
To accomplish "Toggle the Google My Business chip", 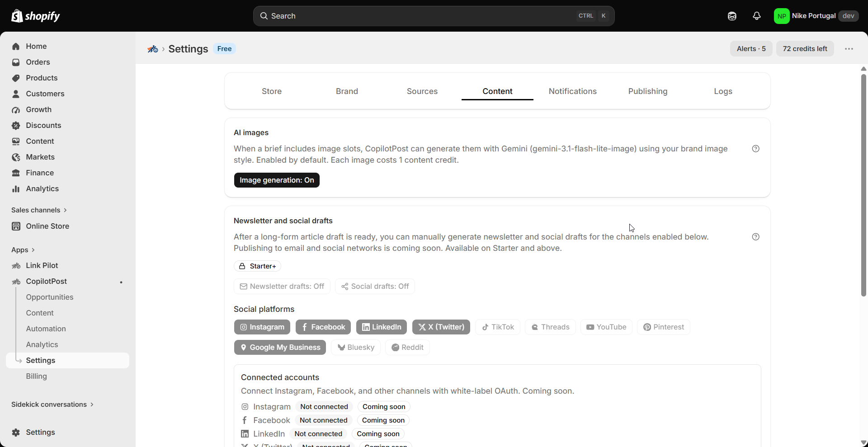I will (x=280, y=347).
